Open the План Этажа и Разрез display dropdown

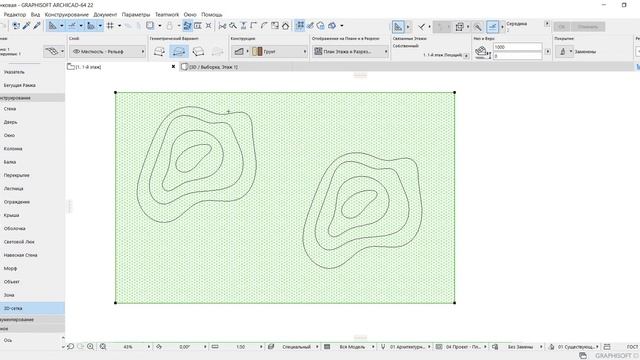coord(351,51)
